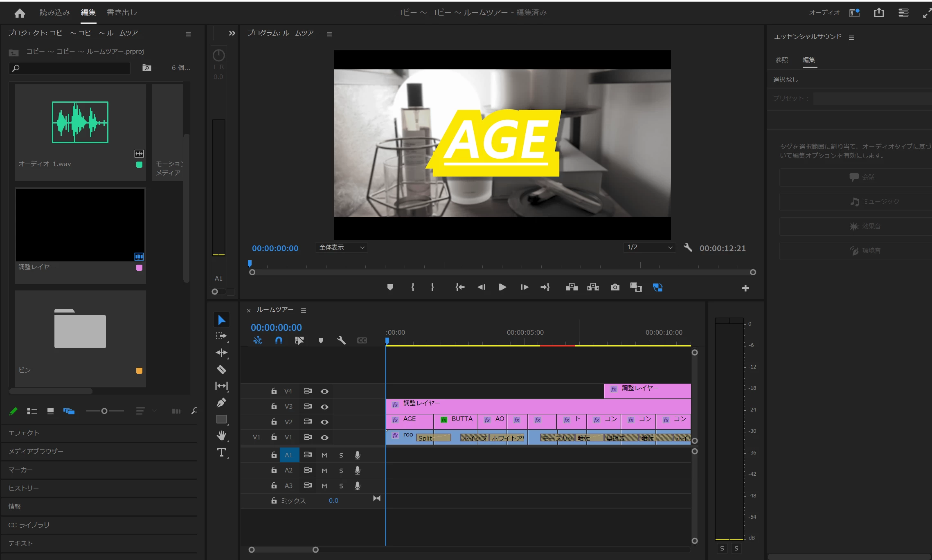The width and height of the screenshot is (932, 560).
Task: Mute the A2 audio track
Action: [x=324, y=470]
